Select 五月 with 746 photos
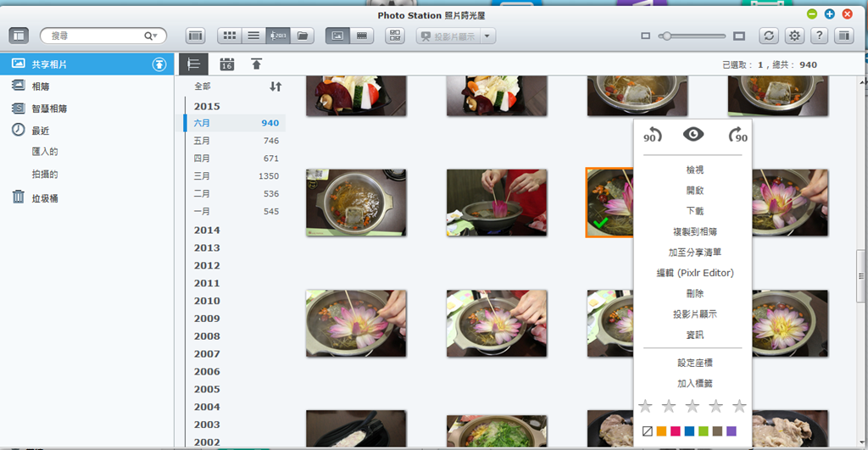The image size is (868, 450). click(x=236, y=141)
